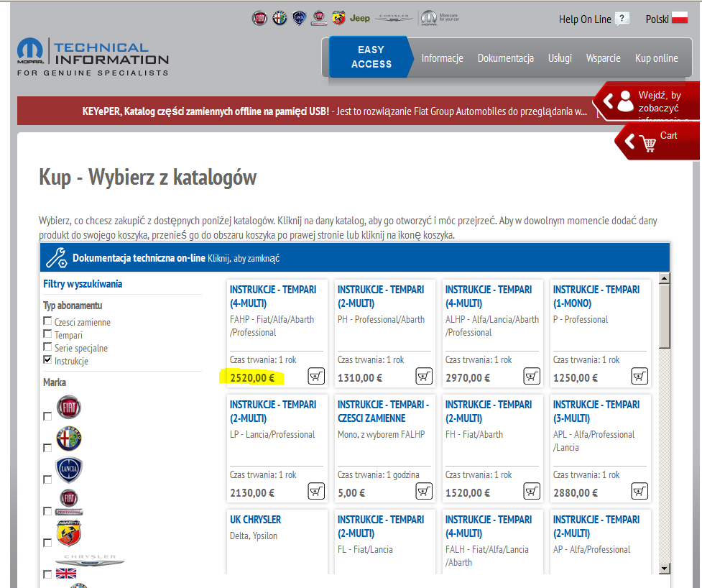The image size is (702, 588).
Task: Collapse the Dokumentacja techniczna on-line section
Action: (354, 258)
